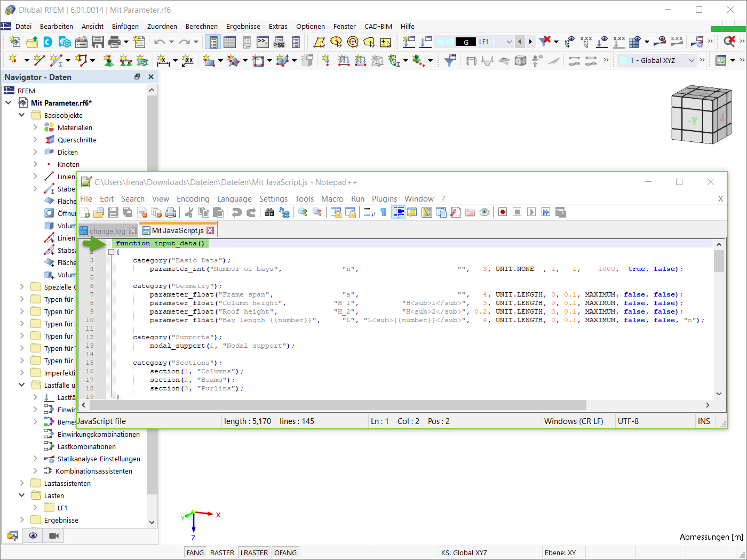Close the Mit JavaScript.js tab
Screen dimensions: 747x560
tap(211, 230)
